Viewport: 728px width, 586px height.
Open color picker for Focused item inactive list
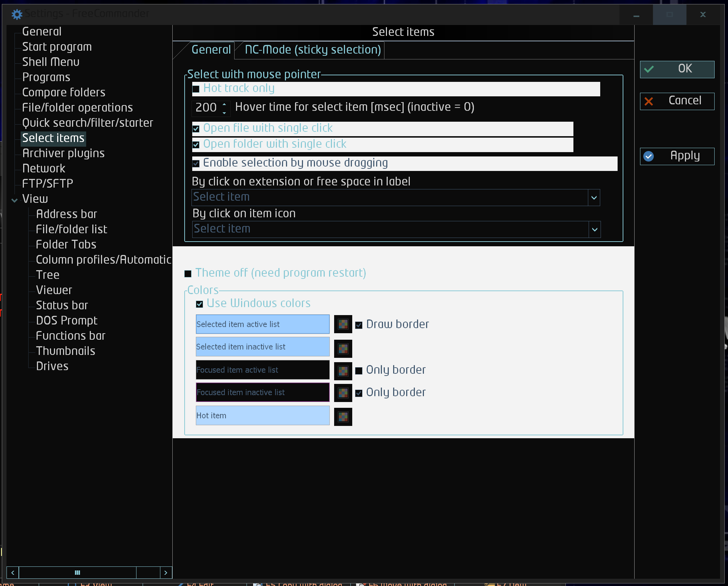[343, 393]
